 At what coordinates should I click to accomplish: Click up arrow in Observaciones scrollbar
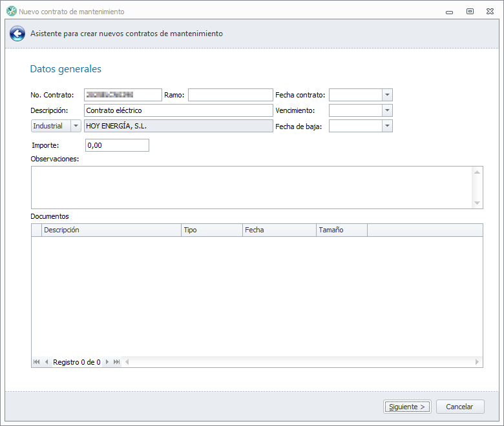pos(477,172)
